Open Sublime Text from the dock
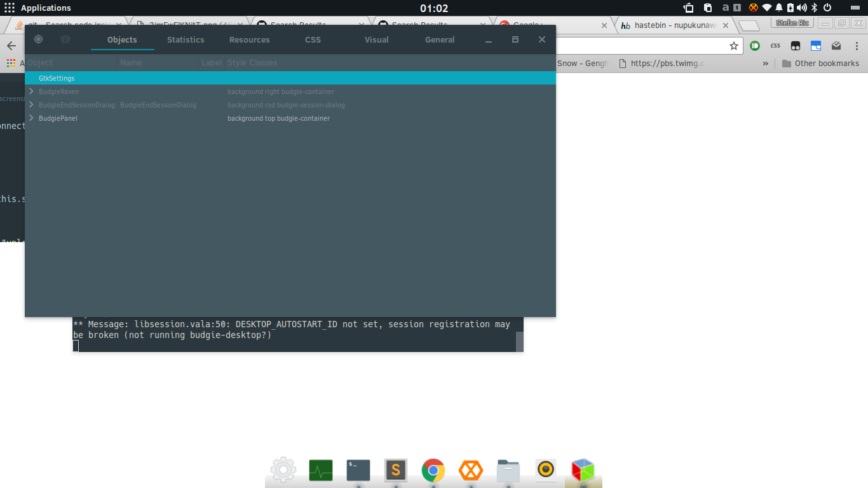The width and height of the screenshot is (868, 488). (x=396, y=470)
